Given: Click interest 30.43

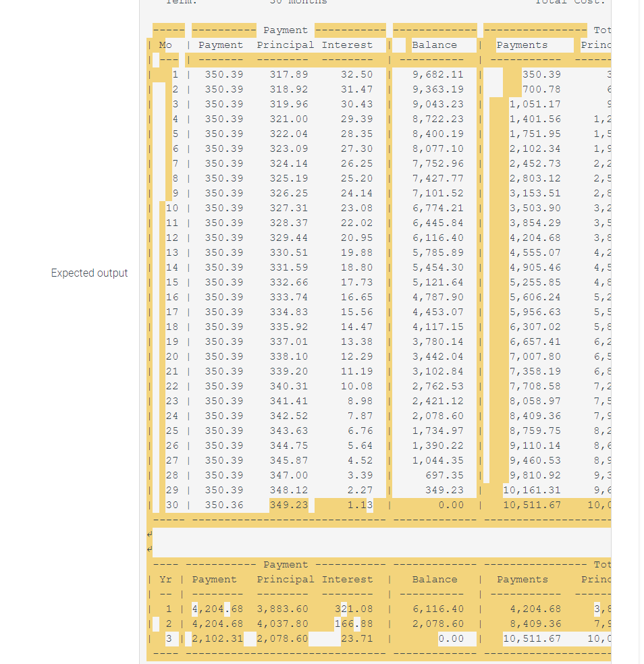Looking at the screenshot, I should click(x=356, y=104).
